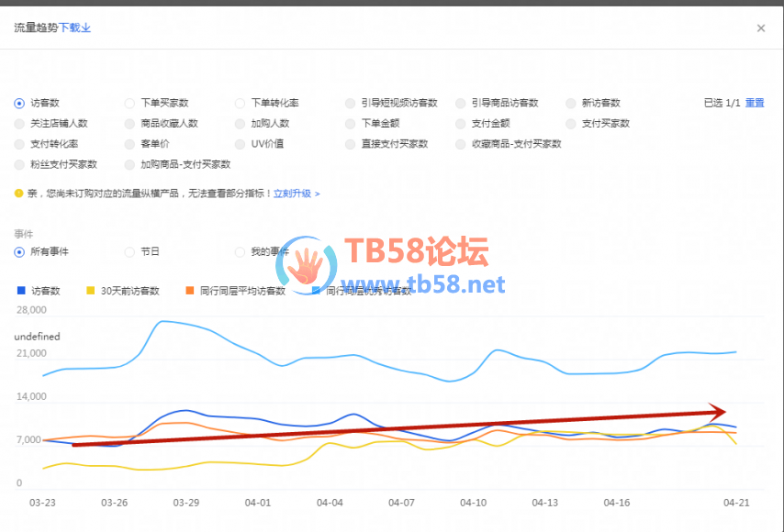The image size is (784, 532).
Task: Choose the 客单价 metric radio button
Action: [x=130, y=144]
